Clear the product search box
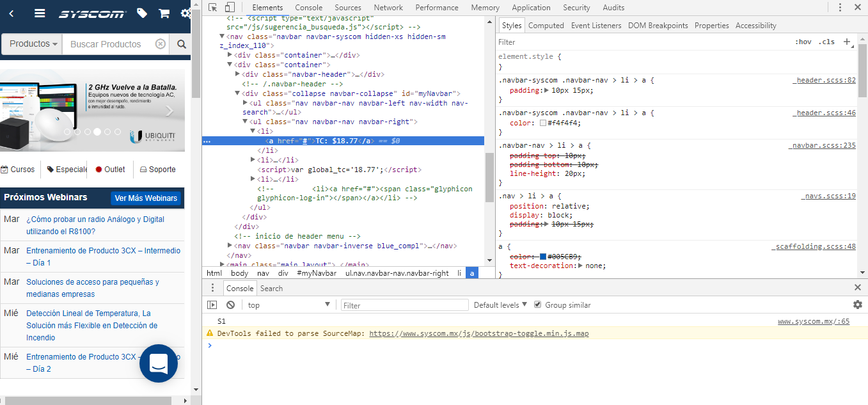This screenshot has width=868, height=405. [161, 44]
